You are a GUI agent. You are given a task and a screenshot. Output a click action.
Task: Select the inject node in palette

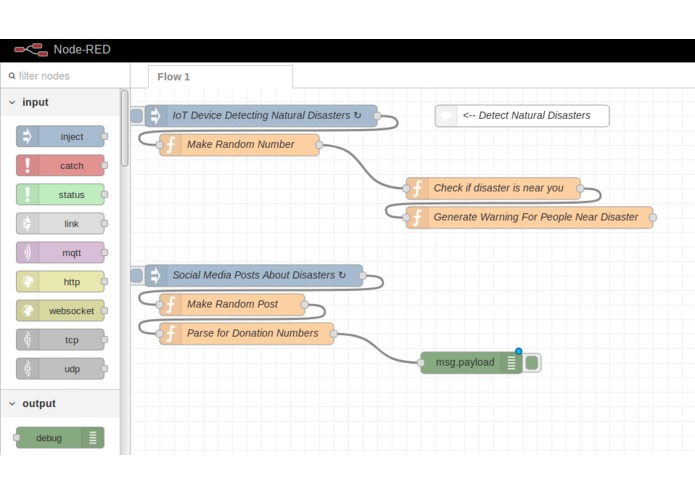[x=60, y=136]
